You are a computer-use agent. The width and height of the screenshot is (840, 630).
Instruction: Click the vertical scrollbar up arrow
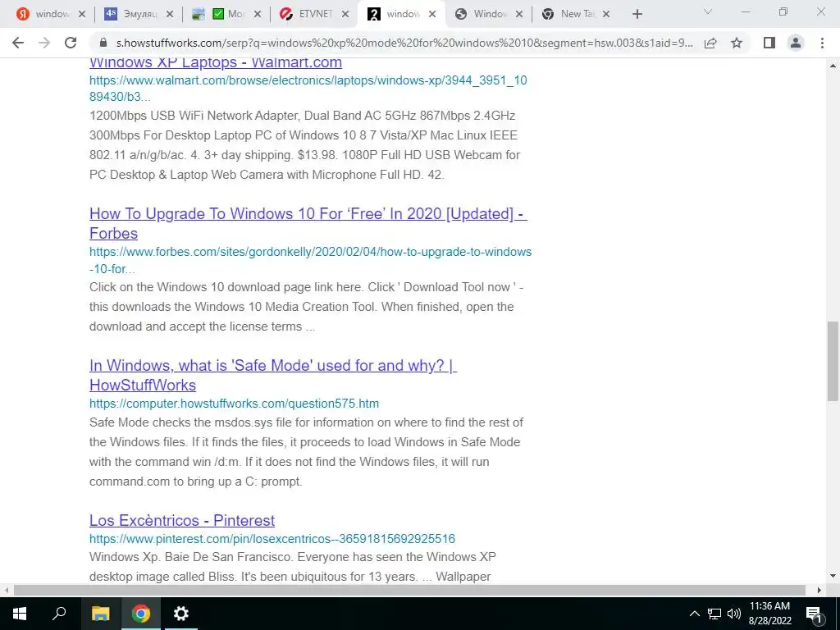pyautogui.click(x=833, y=66)
